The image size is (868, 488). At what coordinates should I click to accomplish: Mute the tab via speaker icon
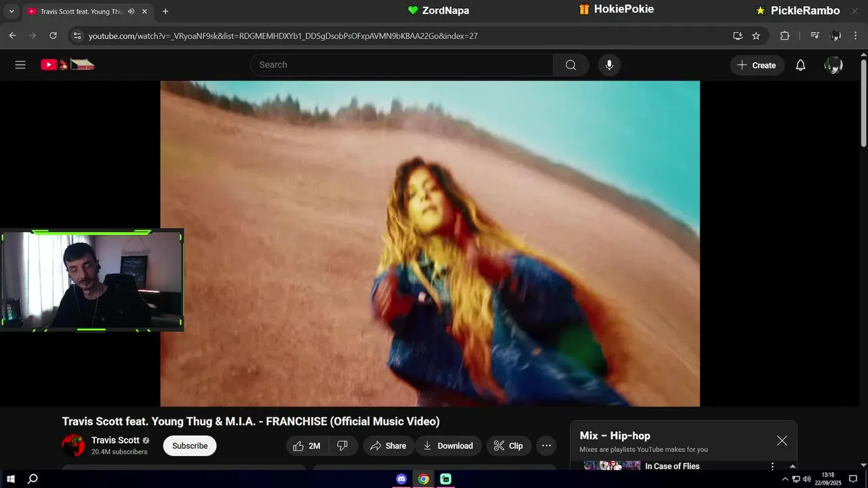coord(131,12)
